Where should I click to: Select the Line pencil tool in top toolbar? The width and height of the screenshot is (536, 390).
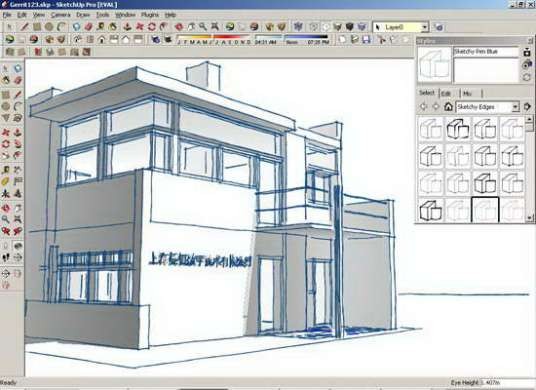tap(24, 27)
